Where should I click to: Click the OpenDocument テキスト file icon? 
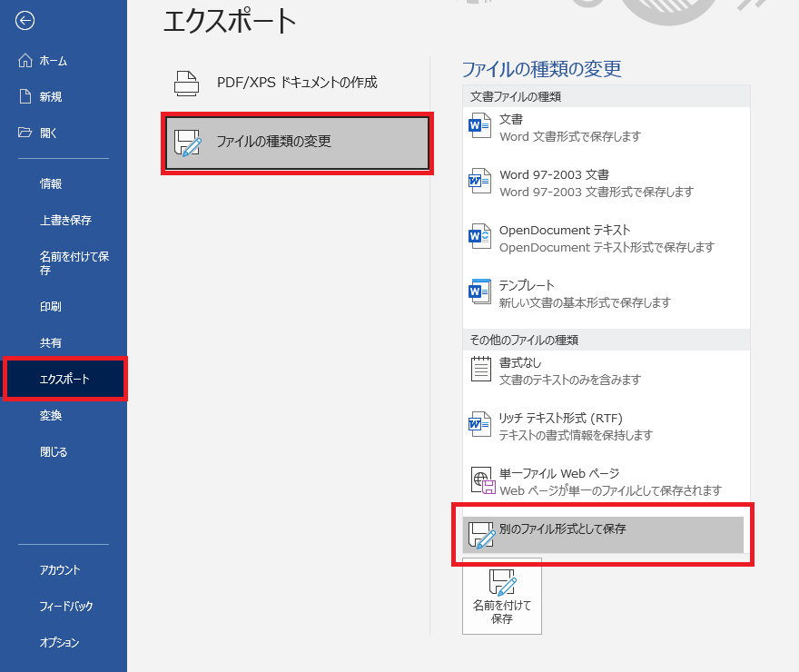(479, 236)
